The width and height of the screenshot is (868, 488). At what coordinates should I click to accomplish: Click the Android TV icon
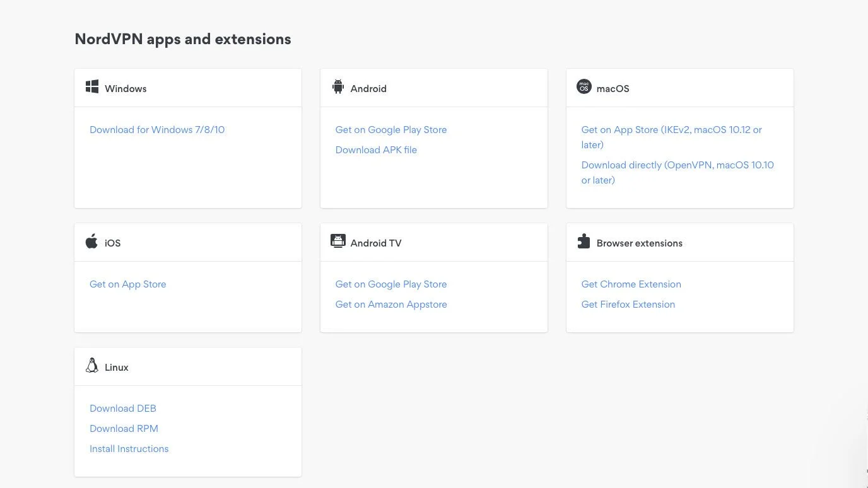(x=338, y=241)
